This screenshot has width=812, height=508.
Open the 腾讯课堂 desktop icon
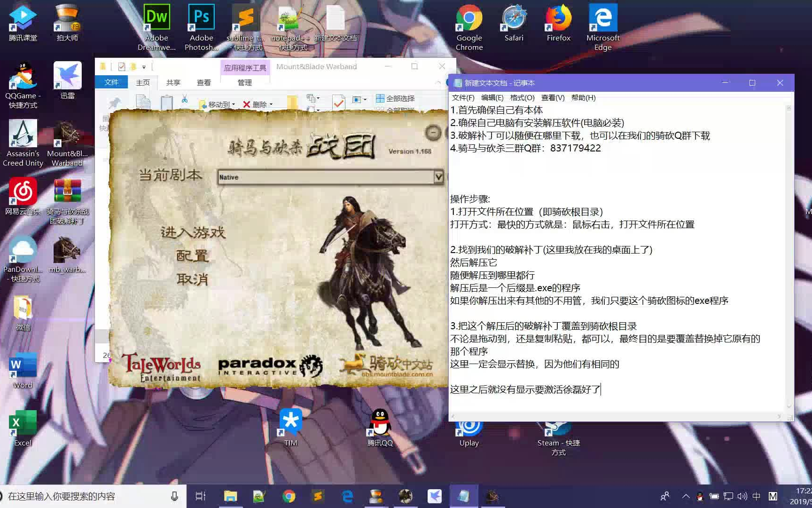pos(23,23)
